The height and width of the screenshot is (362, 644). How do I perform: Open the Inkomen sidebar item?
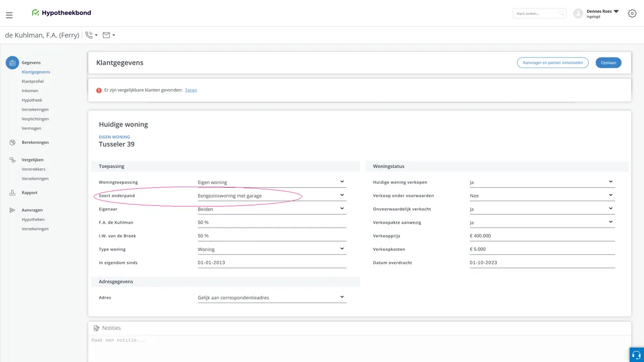pyautogui.click(x=30, y=91)
